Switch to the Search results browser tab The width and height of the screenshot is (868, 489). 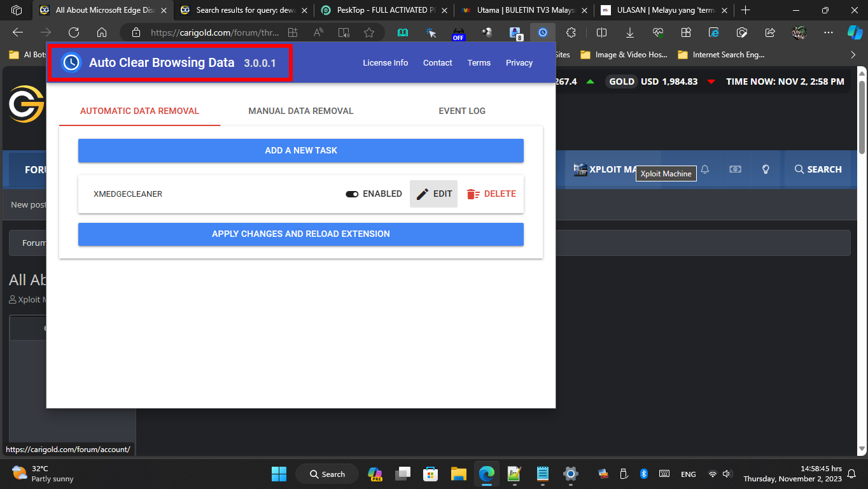pos(244,10)
